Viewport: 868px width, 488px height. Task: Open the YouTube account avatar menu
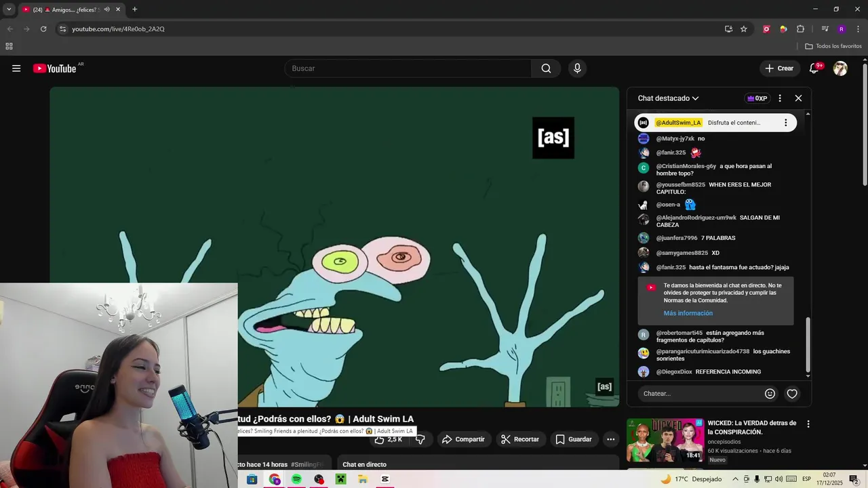840,68
